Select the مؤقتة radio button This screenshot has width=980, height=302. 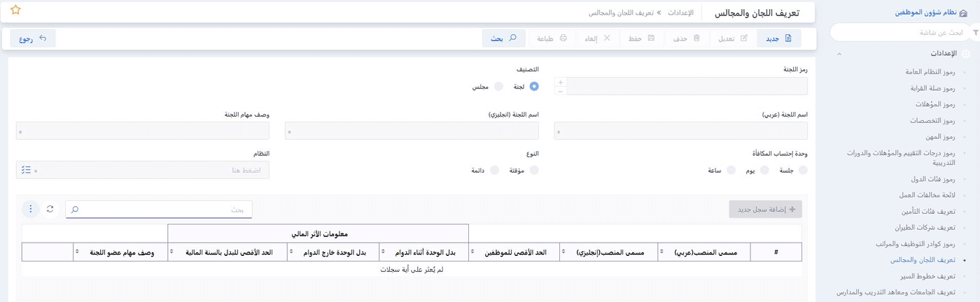point(534,170)
